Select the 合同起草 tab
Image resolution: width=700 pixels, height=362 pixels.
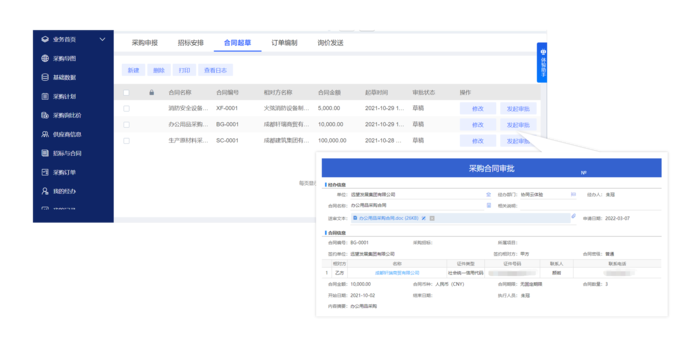[x=238, y=43]
